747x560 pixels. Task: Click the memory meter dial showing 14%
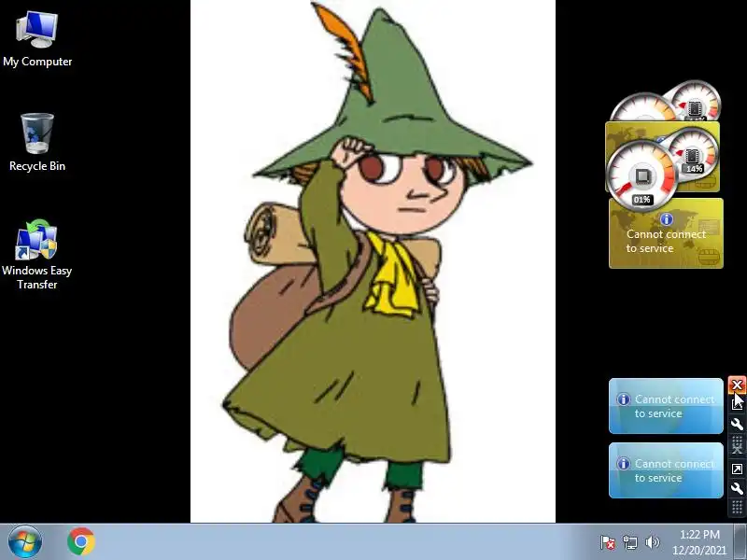(x=693, y=155)
